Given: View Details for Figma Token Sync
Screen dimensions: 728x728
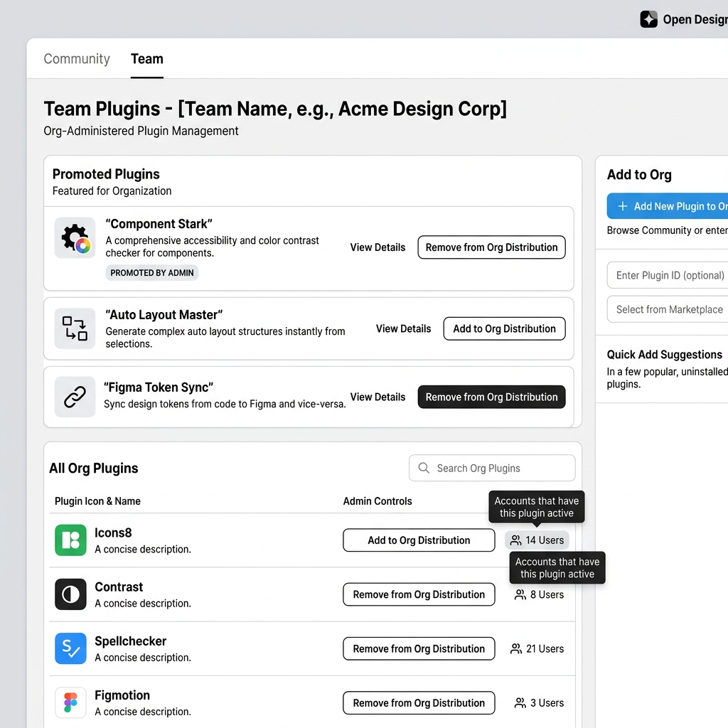Looking at the screenshot, I should pos(378,397).
